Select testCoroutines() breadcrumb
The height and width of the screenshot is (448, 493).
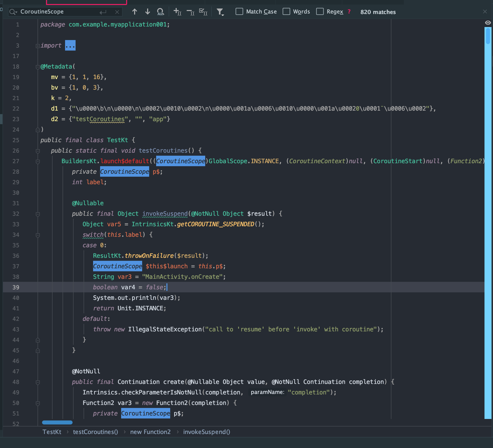(95, 432)
